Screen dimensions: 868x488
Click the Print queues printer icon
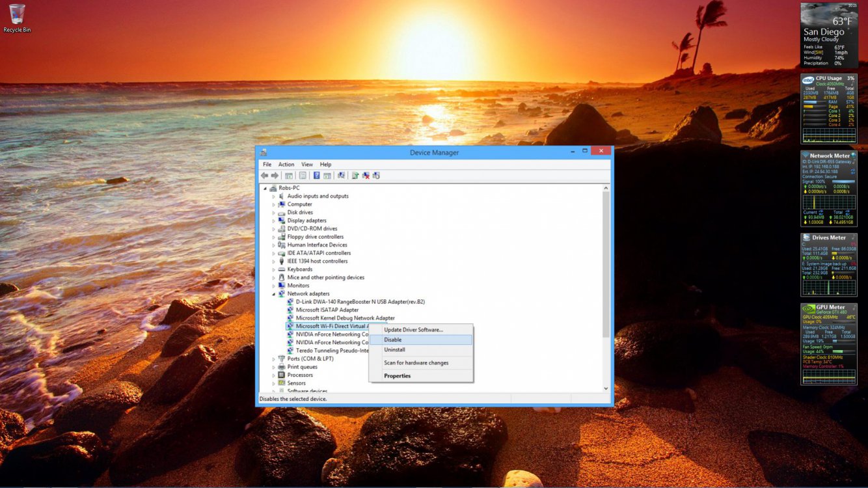[x=282, y=367]
